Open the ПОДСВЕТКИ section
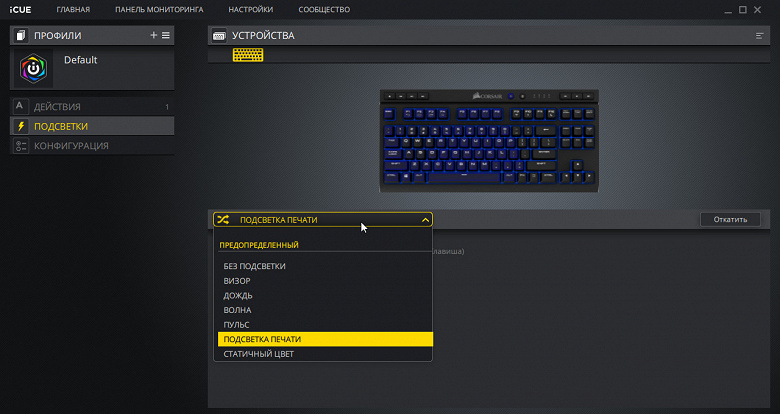 [92, 126]
